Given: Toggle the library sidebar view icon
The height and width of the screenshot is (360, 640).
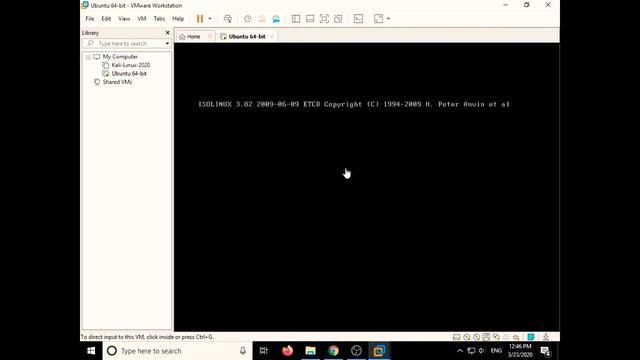Looking at the screenshot, I should tap(296, 19).
